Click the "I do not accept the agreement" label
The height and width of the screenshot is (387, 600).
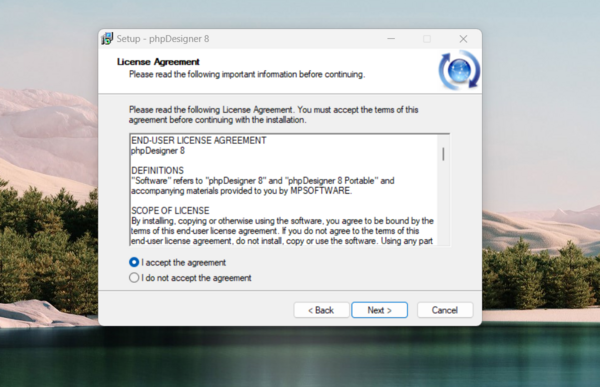coord(196,278)
